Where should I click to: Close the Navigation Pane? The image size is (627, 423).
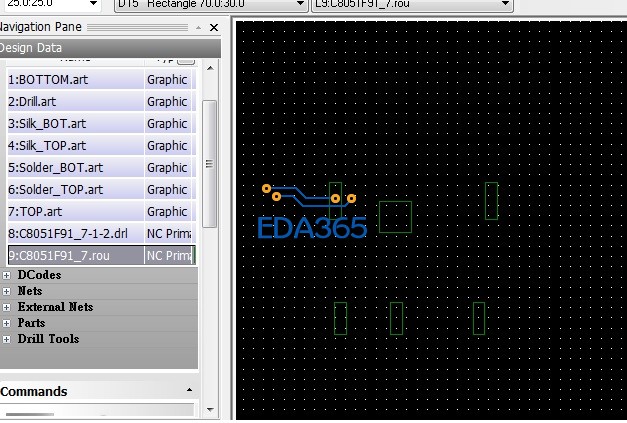[x=214, y=28]
